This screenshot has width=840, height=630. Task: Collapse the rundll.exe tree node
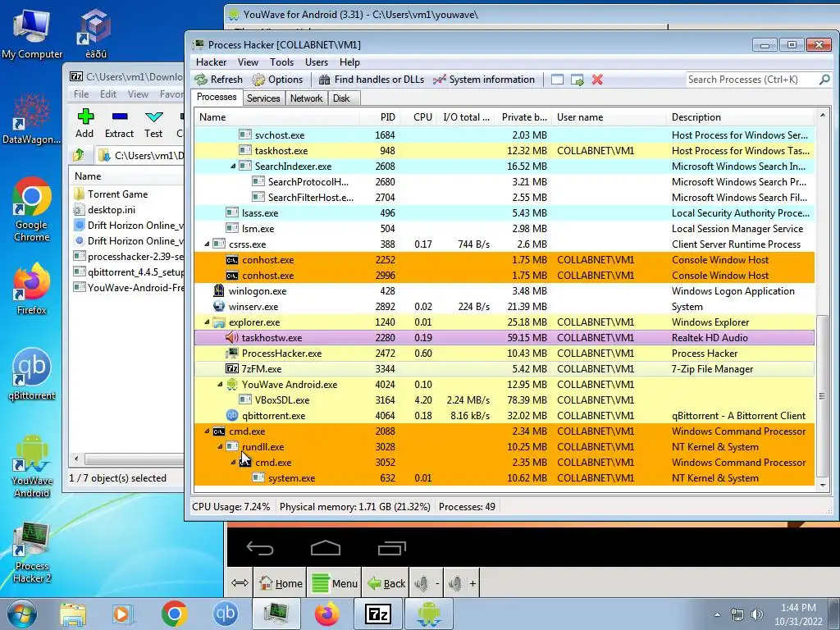pyautogui.click(x=220, y=447)
